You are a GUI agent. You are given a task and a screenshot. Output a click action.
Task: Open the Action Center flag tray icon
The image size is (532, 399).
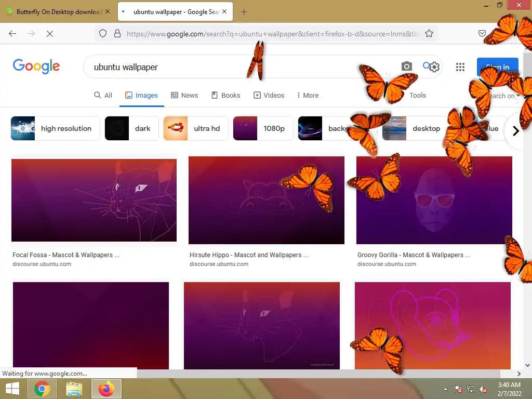(458, 389)
